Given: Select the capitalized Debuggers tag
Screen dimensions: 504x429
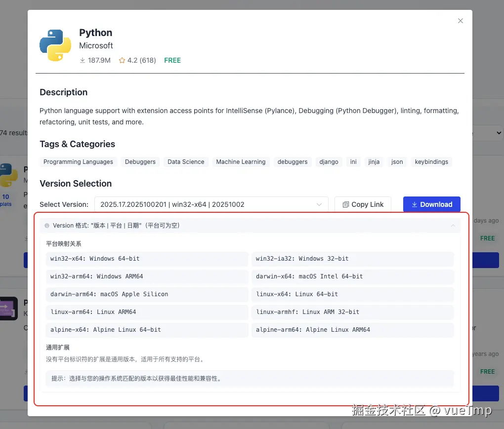Looking at the screenshot, I should tap(140, 162).
